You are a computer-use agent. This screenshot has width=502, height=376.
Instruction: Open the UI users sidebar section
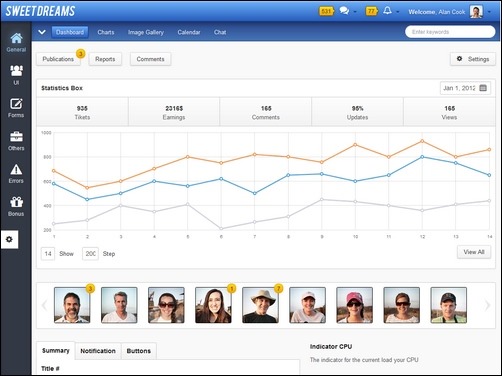(x=16, y=71)
